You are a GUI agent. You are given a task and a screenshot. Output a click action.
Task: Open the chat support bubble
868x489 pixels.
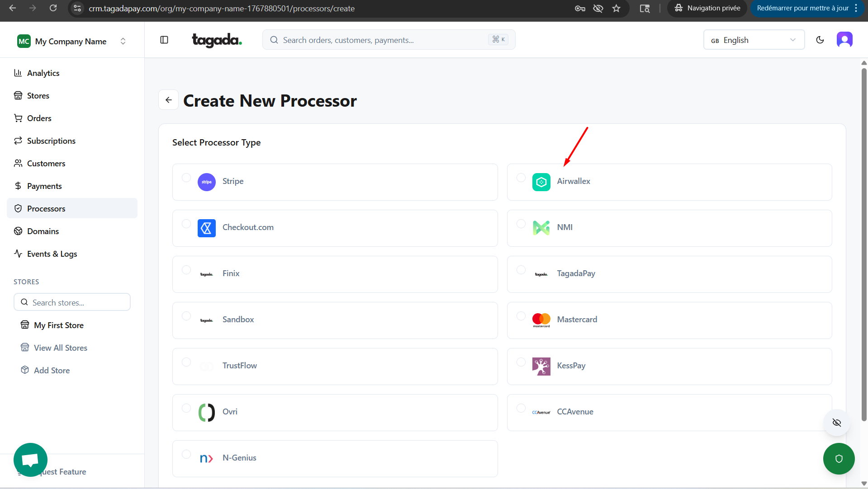pos(30,460)
